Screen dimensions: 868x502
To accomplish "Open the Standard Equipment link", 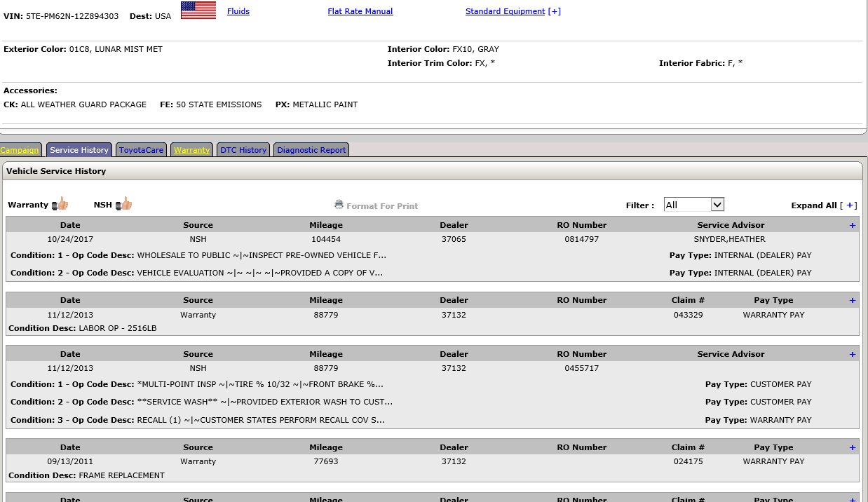I will pyautogui.click(x=505, y=11).
